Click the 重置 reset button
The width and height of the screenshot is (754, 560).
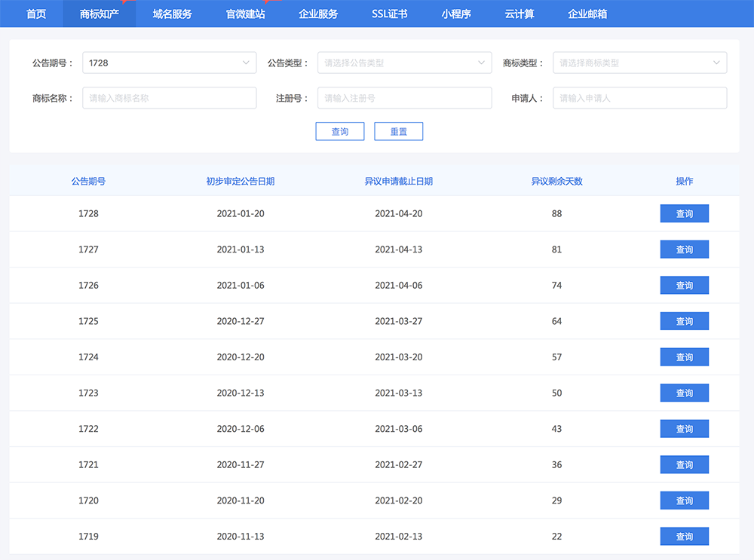398,132
